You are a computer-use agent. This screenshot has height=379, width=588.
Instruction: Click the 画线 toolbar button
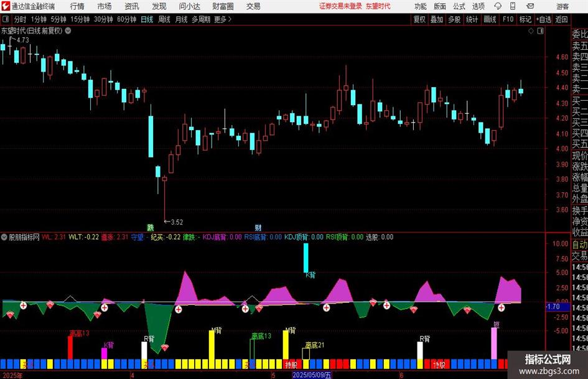tap(490, 19)
